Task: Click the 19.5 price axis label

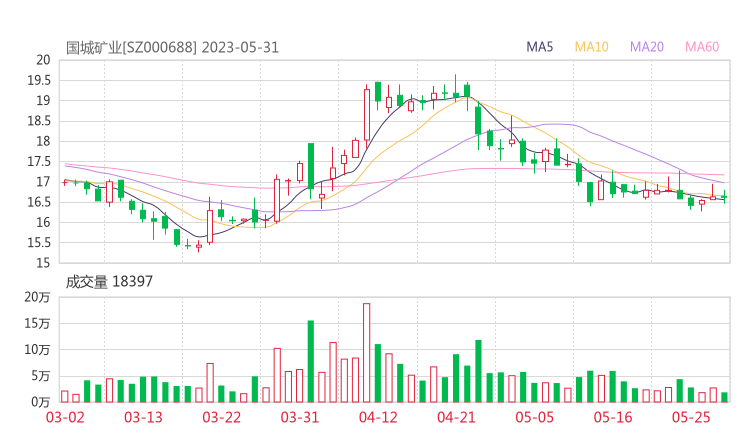Action: pos(39,80)
